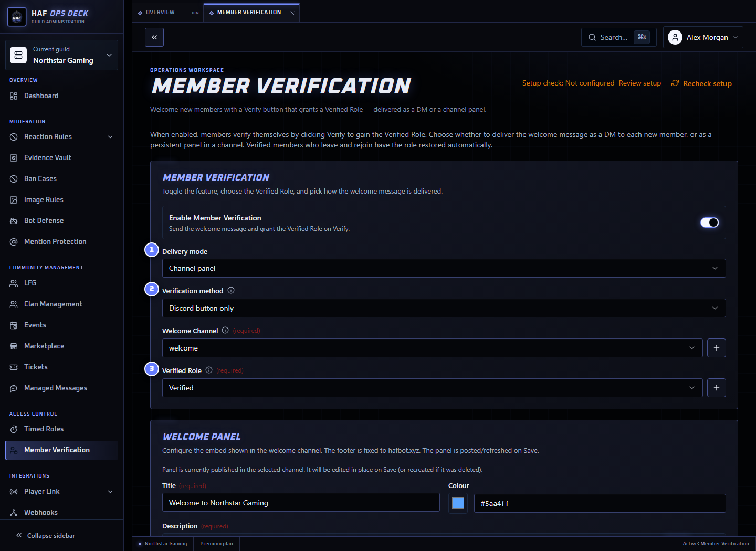This screenshot has height=551, width=756.
Task: Click the Northstar Gaming status bar entry
Action: click(x=163, y=544)
